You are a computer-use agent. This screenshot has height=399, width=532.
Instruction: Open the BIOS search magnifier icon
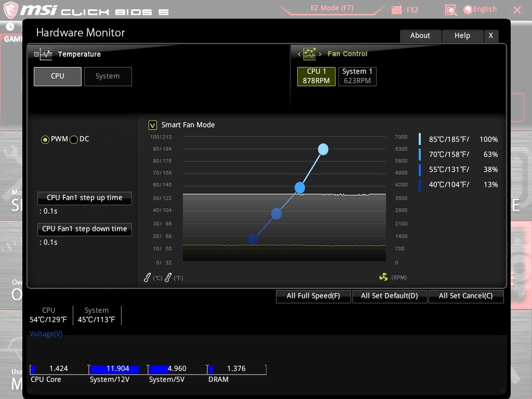click(x=450, y=10)
